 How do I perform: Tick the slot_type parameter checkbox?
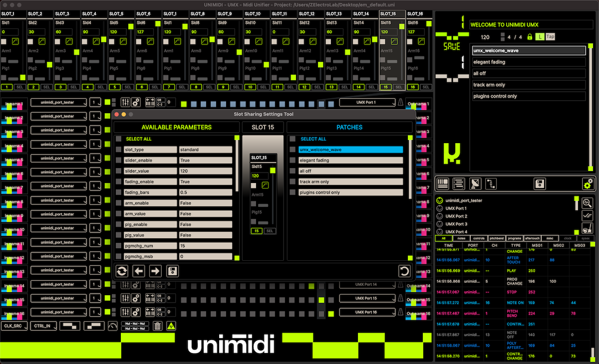point(118,150)
